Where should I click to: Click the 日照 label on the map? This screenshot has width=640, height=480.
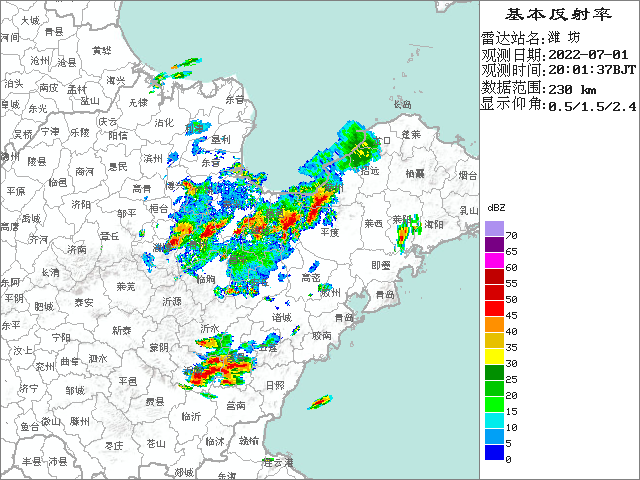tap(274, 385)
